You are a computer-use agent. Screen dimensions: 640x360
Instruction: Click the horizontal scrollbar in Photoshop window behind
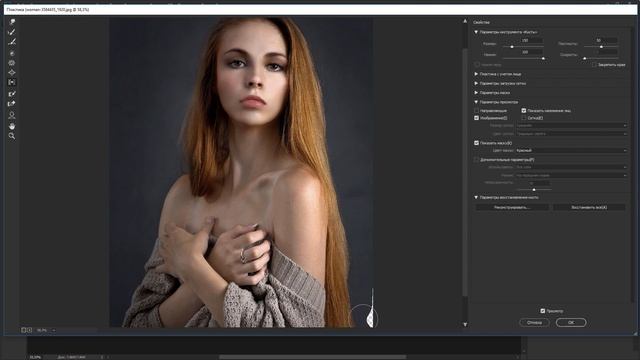click(312, 357)
